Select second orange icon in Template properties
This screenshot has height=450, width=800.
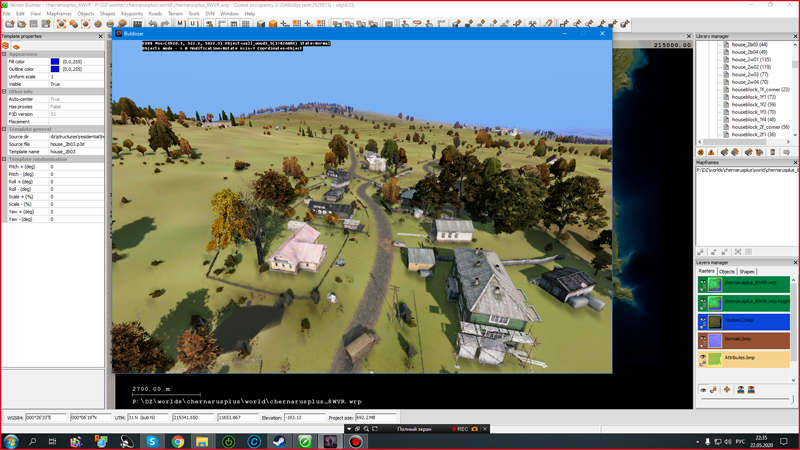[16, 46]
